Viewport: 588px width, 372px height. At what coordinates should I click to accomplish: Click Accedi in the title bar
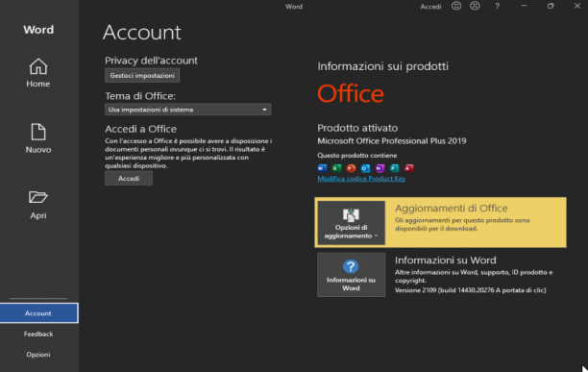(430, 7)
